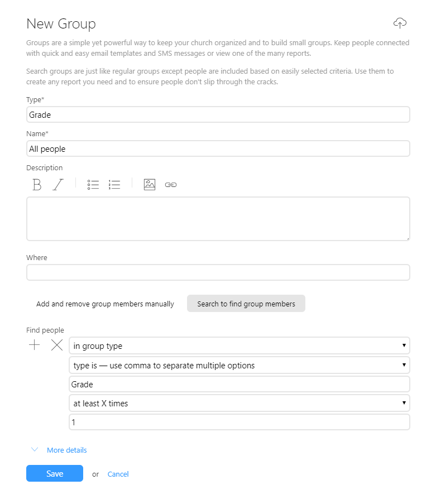The height and width of the screenshot is (504, 436).
Task: Focus the empty Where field
Action: point(218,272)
